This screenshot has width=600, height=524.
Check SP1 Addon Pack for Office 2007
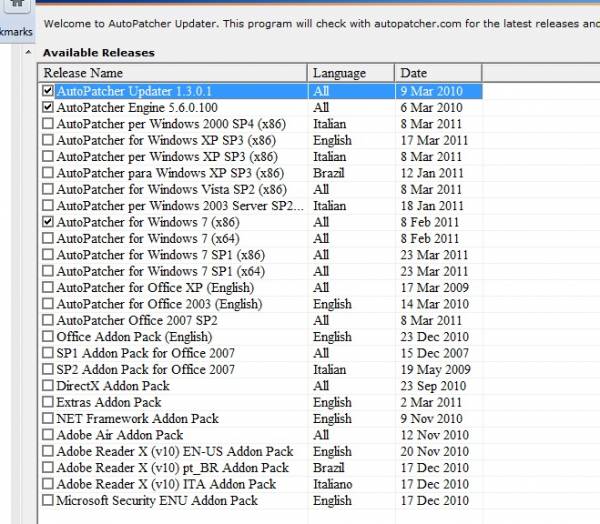[47, 353]
